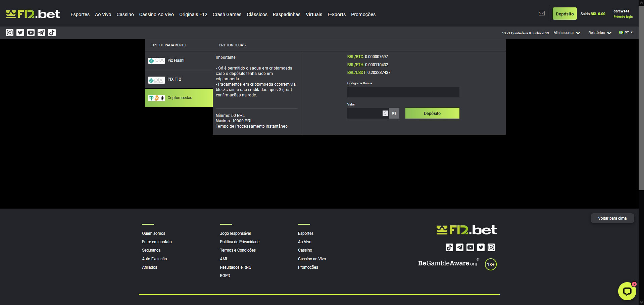Open Auto-Exclusão footer link
The width and height of the screenshot is (644, 305).
pos(154,259)
